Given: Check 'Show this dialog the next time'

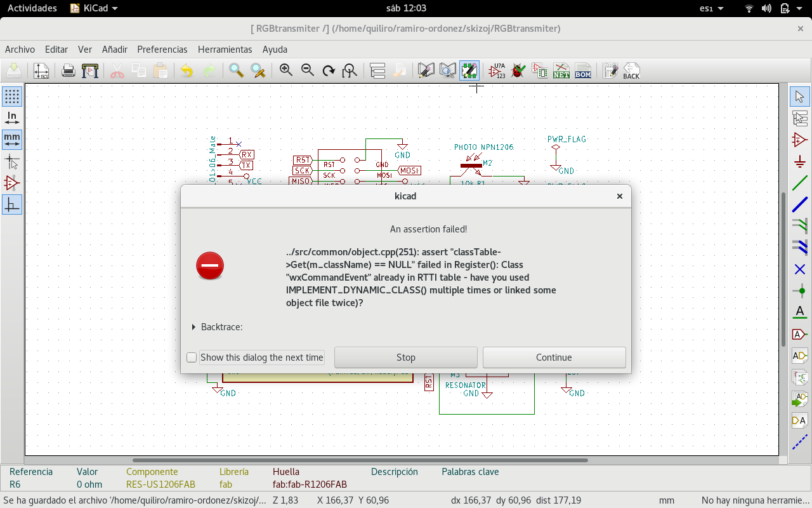Looking at the screenshot, I should tap(192, 358).
